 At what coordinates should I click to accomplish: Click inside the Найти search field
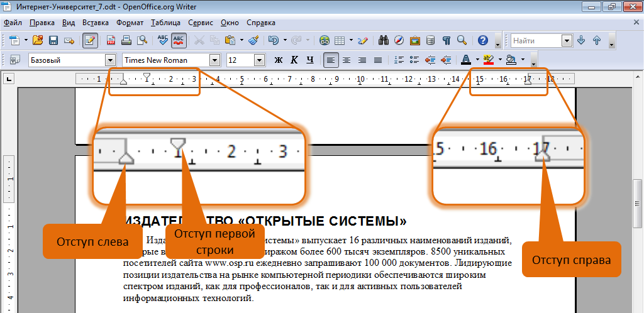(x=537, y=40)
